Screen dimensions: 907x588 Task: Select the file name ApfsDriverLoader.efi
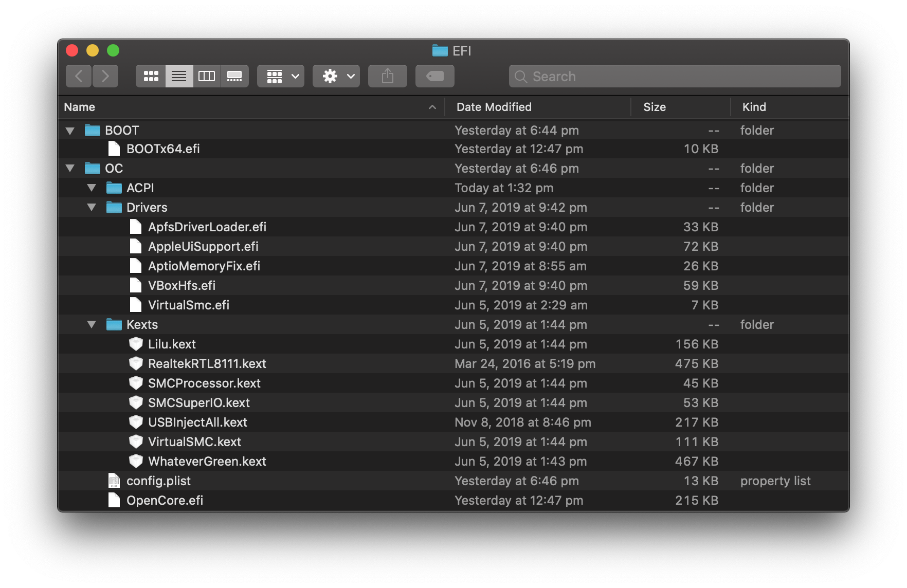(x=207, y=227)
